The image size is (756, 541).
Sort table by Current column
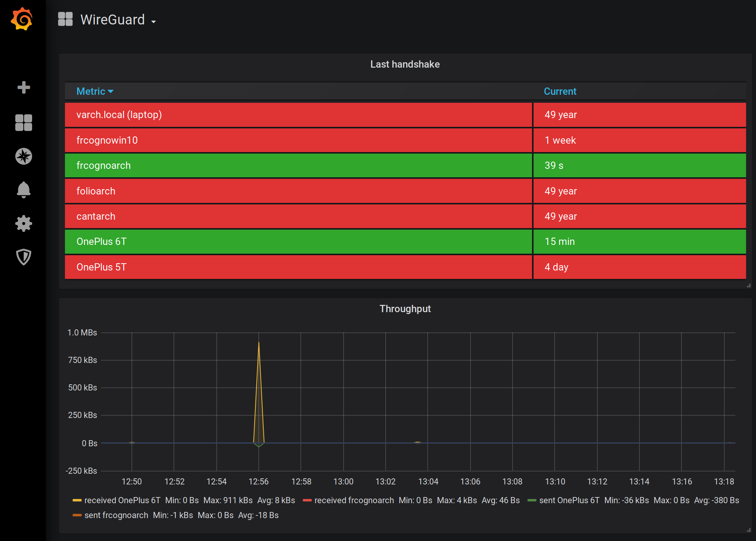point(560,91)
